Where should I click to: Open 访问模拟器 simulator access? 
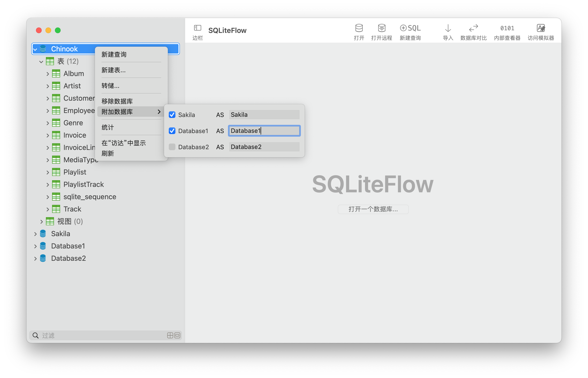(x=541, y=31)
